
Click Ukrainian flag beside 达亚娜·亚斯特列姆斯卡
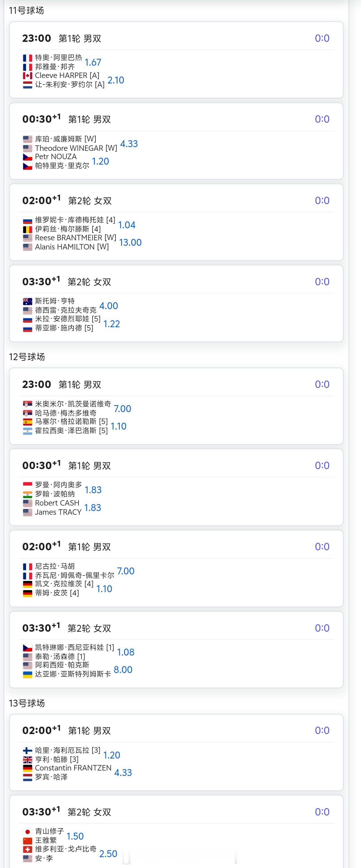(x=28, y=674)
